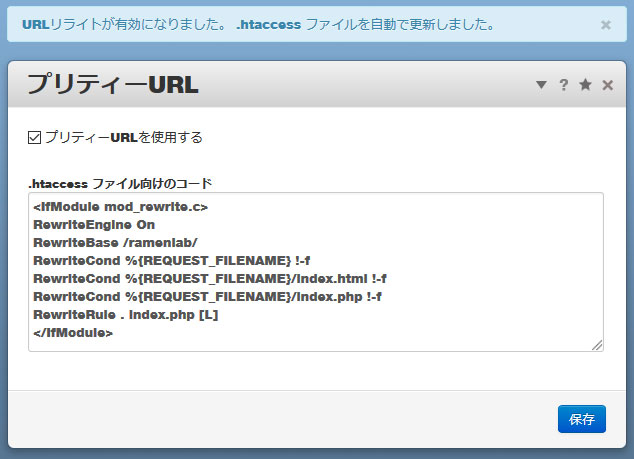
Task: Place cursor on RewriteBase /ramenlab/ line
Action: tap(115, 243)
